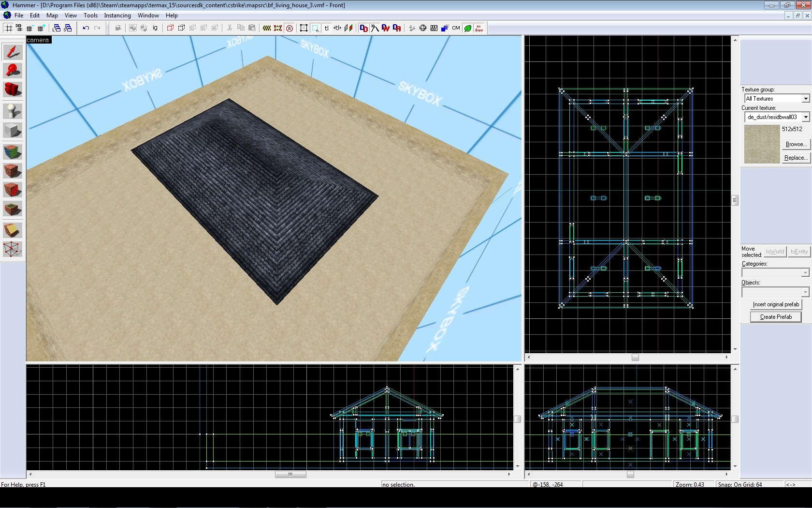812x508 pixels.
Task: Pick the Entity tool
Action: pyautogui.click(x=13, y=111)
